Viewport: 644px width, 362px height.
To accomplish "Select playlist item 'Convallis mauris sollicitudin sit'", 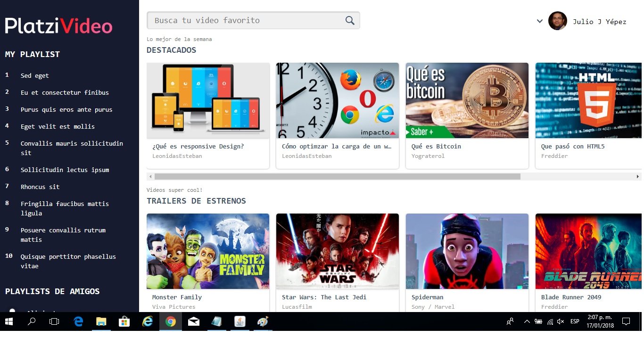I will point(72,148).
